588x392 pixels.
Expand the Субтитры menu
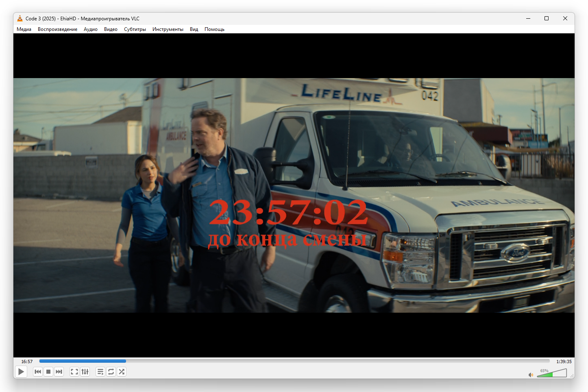click(135, 29)
